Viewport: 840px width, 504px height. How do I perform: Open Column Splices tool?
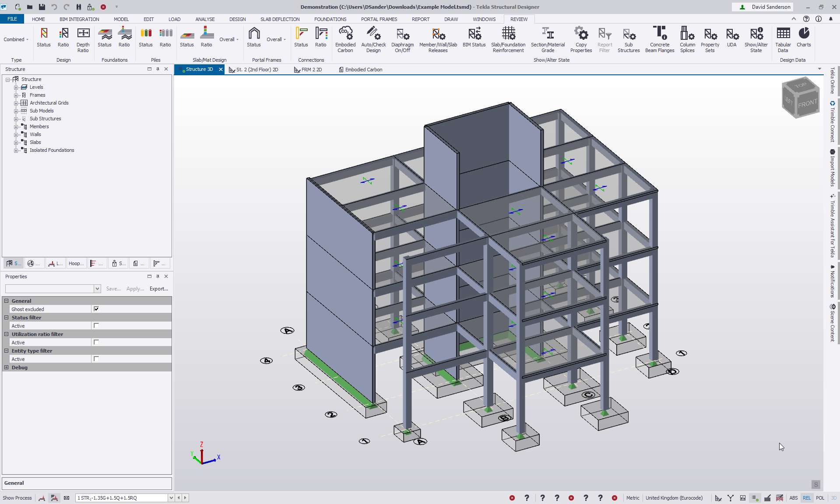tap(687, 39)
